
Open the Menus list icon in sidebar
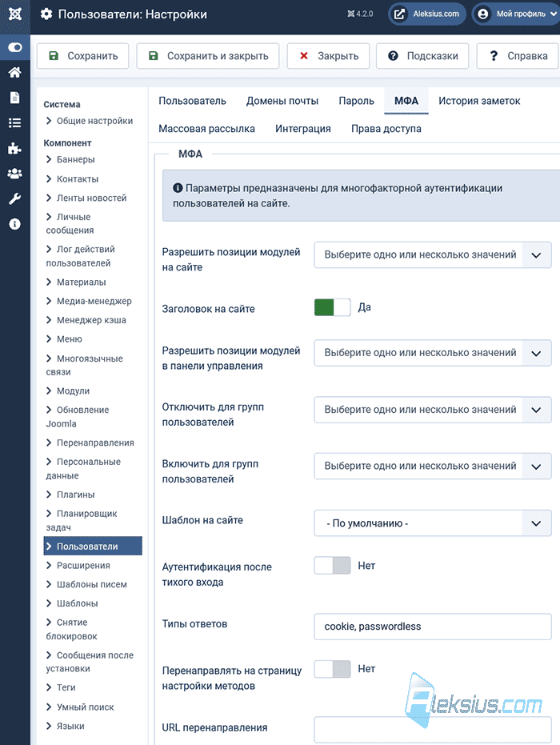tap(14, 123)
